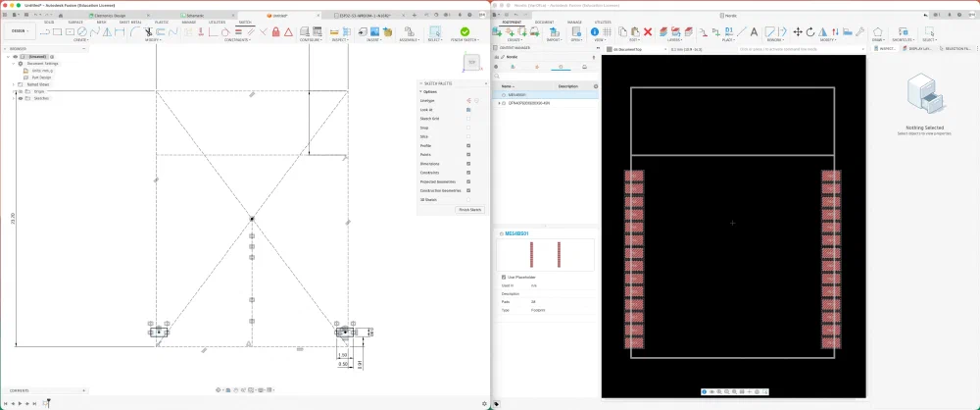Enable the Sketch Grid checkbox

click(x=468, y=119)
